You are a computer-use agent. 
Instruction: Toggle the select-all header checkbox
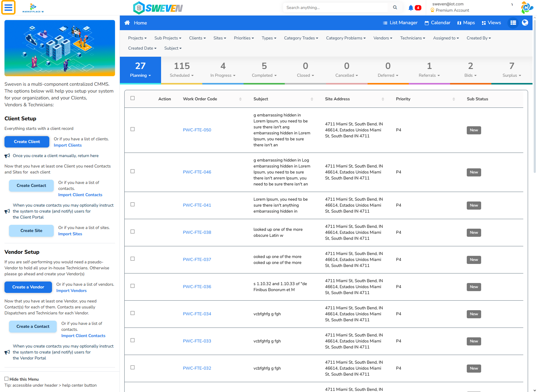pyautogui.click(x=133, y=98)
